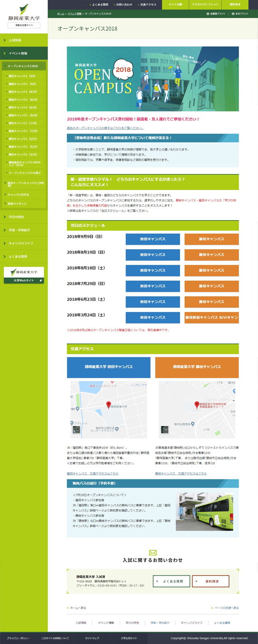Expand 学びの特色 sidebar section
The height and width of the screenshot is (644, 258).
(x=24, y=217)
